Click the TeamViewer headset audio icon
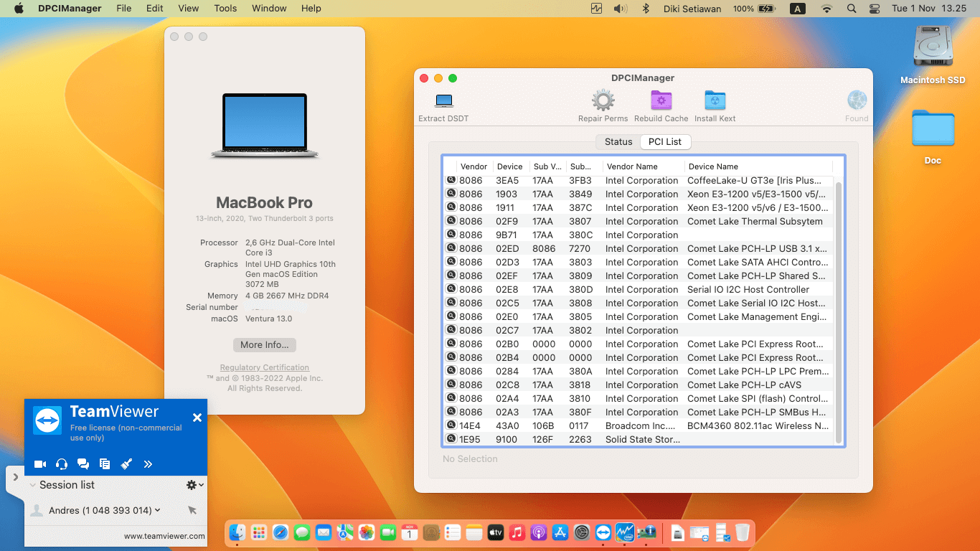980x551 pixels. (x=62, y=464)
